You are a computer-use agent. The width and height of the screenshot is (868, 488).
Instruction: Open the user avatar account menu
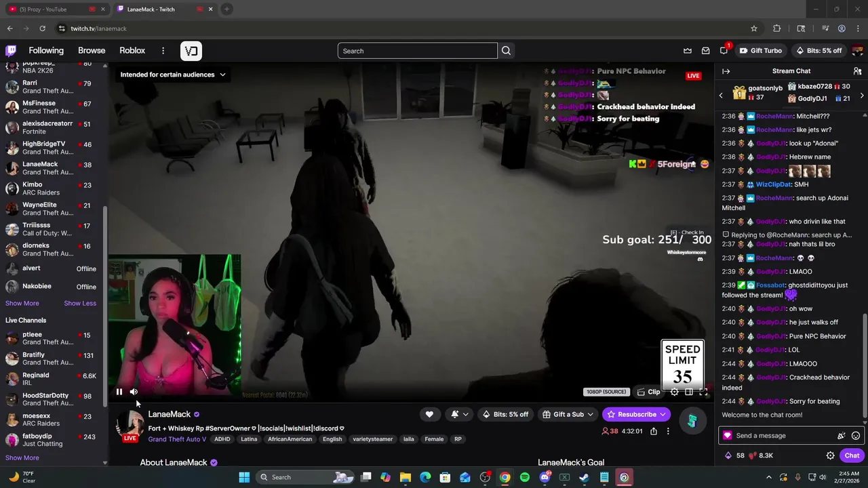click(x=857, y=51)
